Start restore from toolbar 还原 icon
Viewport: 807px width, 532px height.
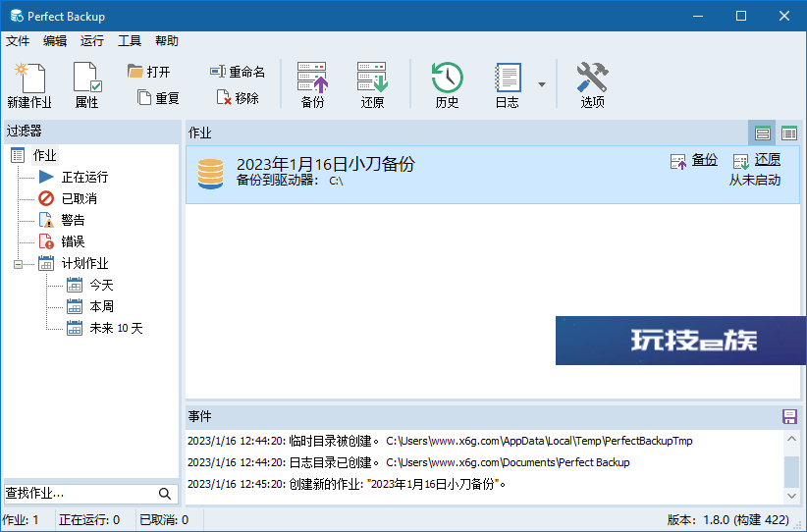coord(372,85)
